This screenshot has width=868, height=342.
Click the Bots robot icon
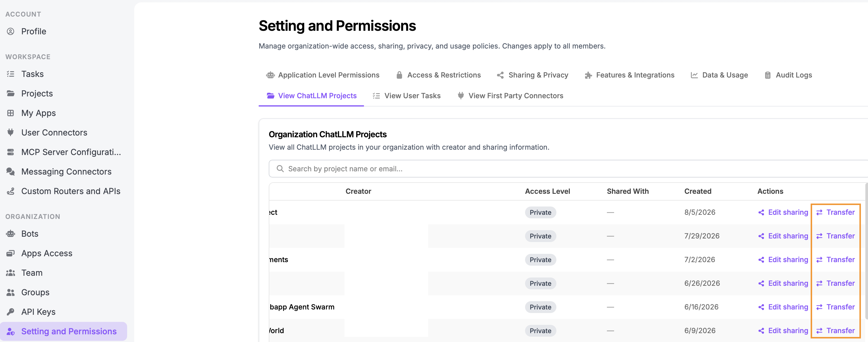[x=10, y=234]
